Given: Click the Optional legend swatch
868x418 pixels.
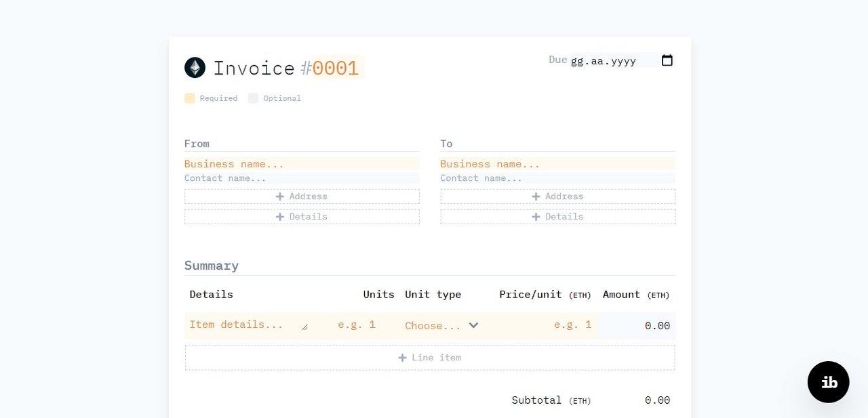Looking at the screenshot, I should (253, 98).
